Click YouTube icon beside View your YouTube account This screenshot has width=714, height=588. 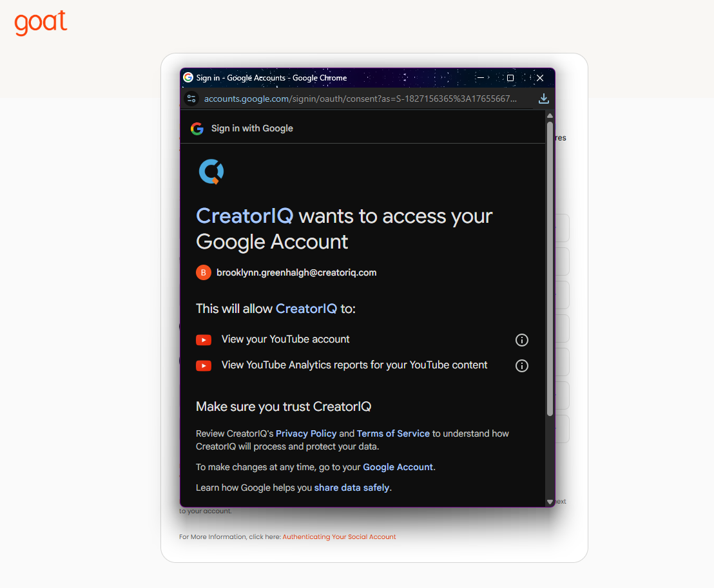click(204, 340)
